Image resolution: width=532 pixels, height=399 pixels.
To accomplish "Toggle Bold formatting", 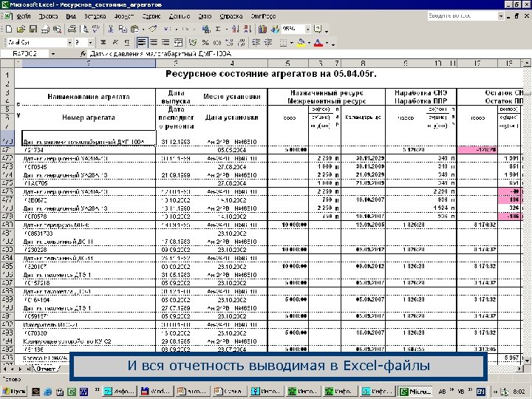I will click(x=103, y=42).
